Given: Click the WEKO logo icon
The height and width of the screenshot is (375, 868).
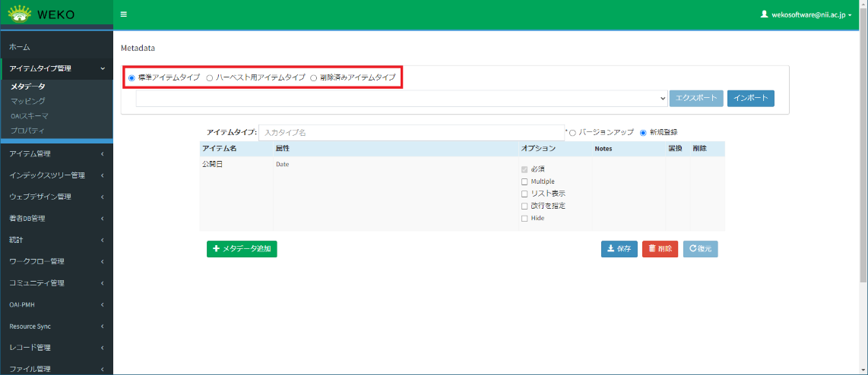Looking at the screenshot, I should pos(20,14).
